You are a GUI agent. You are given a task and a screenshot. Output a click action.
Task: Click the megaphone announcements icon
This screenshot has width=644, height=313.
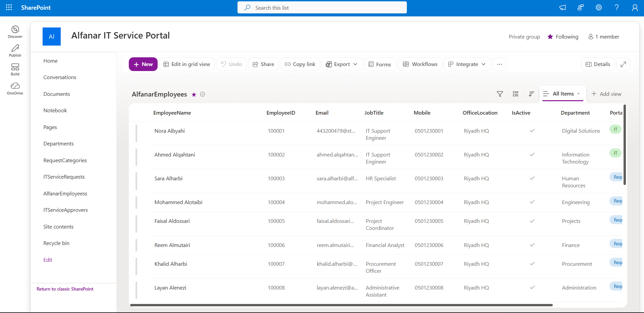click(562, 7)
